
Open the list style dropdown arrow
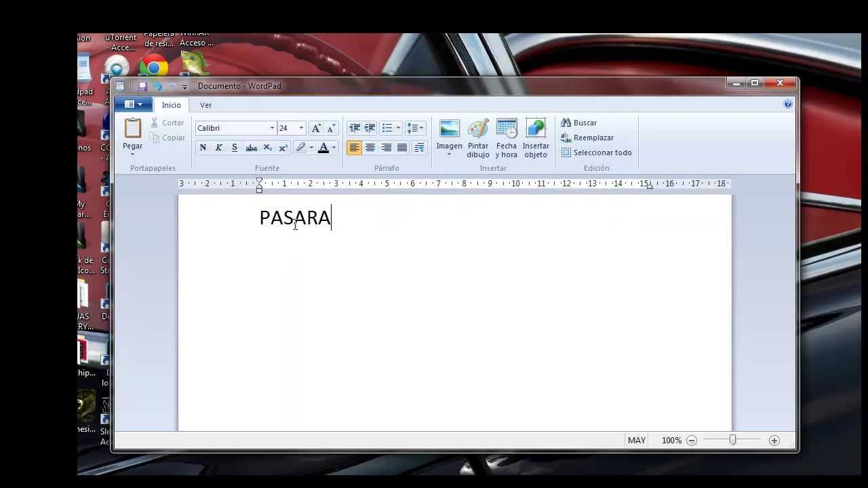[x=398, y=128]
